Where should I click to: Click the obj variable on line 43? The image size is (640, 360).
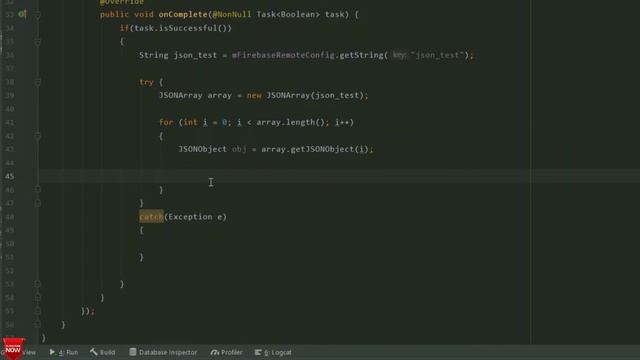pos(239,149)
